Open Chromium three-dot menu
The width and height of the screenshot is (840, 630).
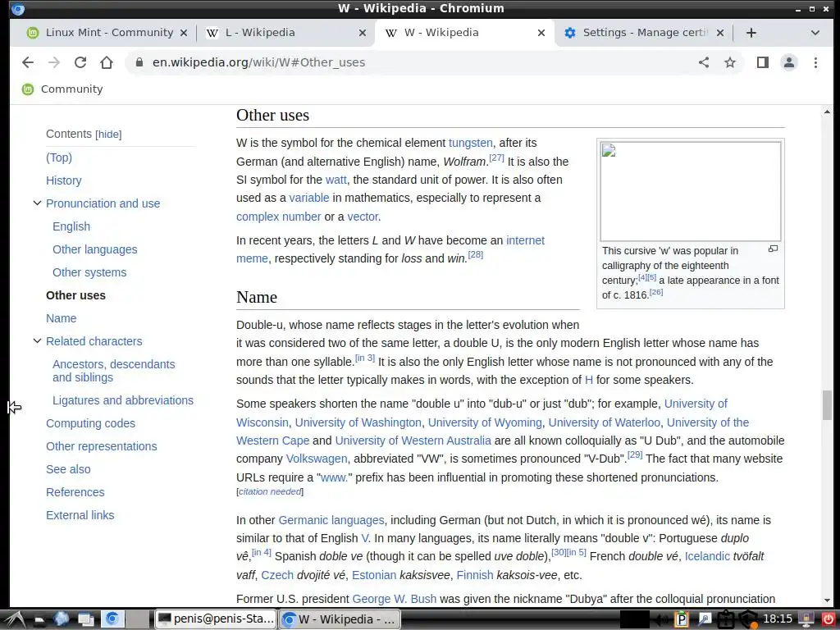click(815, 62)
